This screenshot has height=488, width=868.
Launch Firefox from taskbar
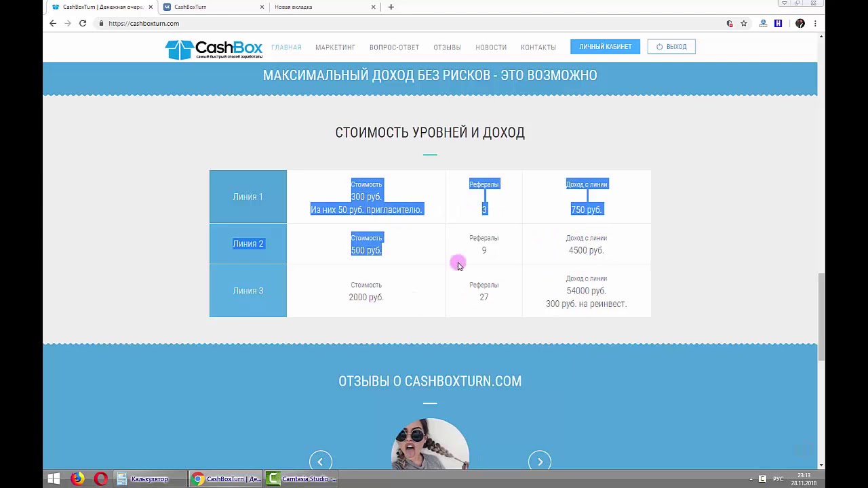coord(77,479)
